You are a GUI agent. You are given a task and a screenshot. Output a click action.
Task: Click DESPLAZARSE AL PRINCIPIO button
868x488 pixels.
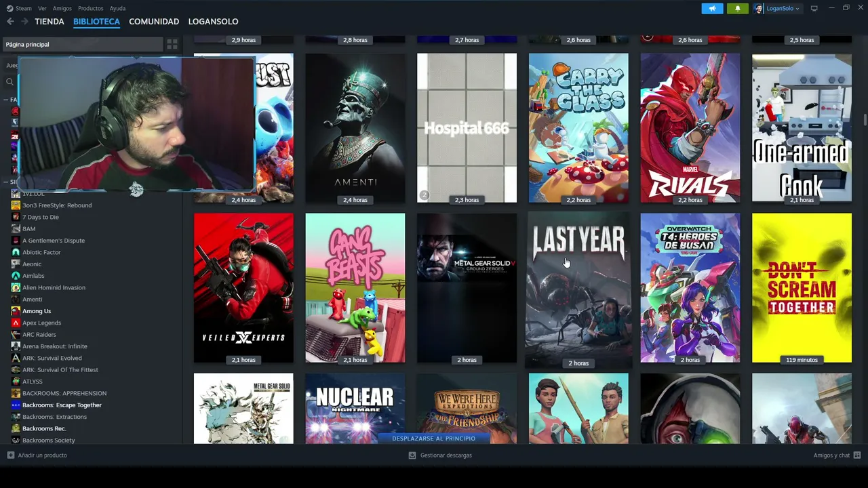433,439
